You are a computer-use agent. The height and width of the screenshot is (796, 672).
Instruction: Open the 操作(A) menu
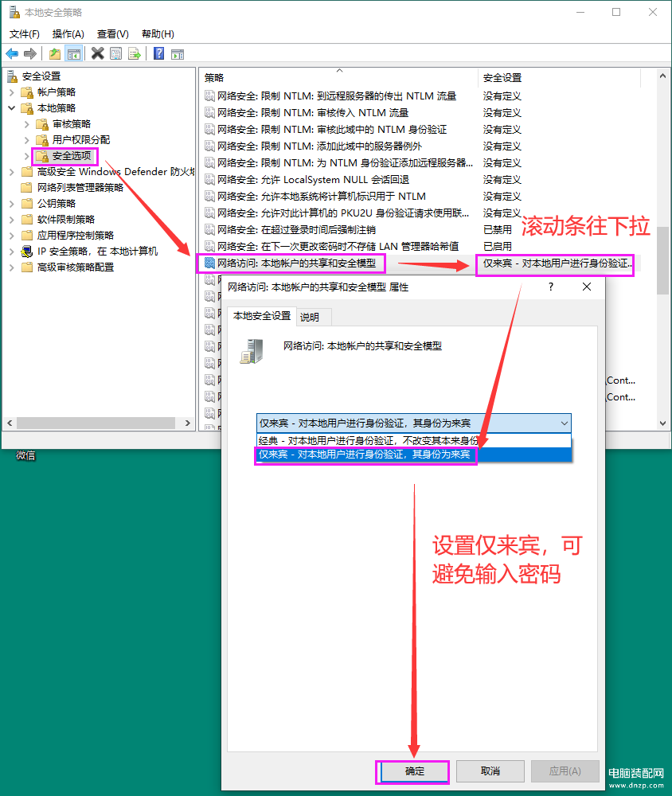tap(68, 34)
